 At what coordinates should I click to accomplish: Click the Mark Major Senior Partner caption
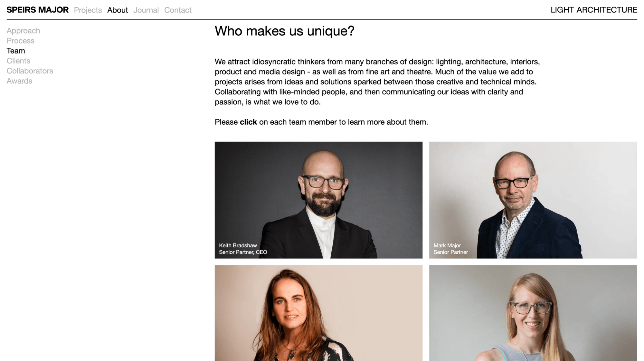450,249
